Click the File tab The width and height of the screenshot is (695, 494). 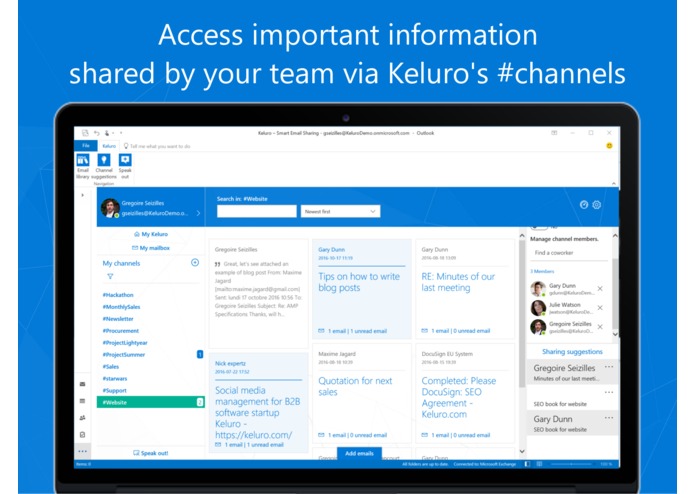tap(86, 145)
